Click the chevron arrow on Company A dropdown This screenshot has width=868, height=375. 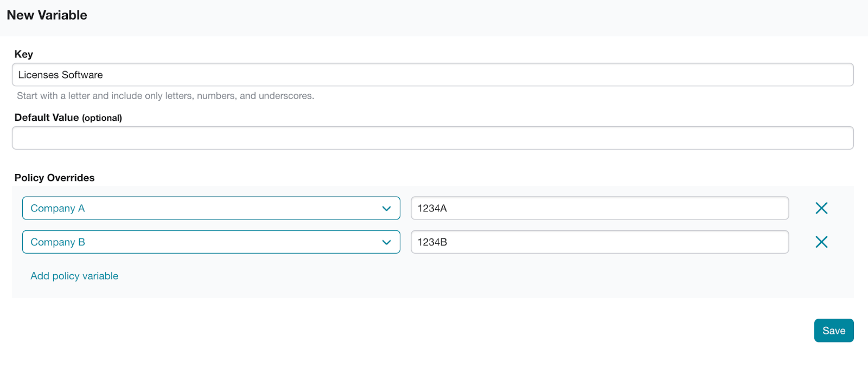386,209
